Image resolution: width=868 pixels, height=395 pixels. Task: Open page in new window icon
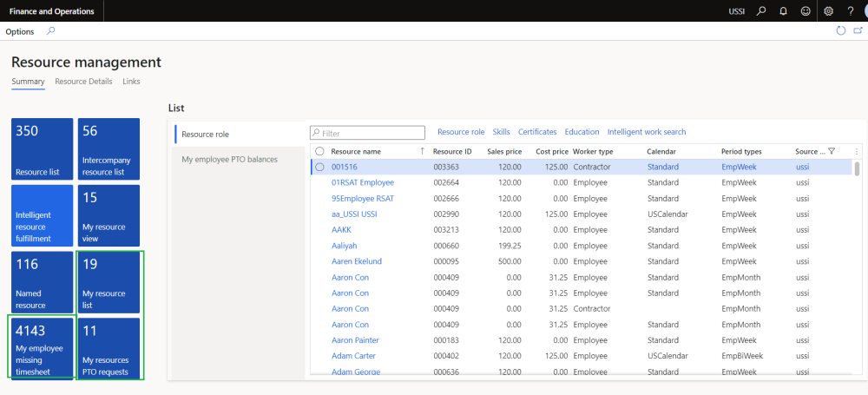point(858,30)
